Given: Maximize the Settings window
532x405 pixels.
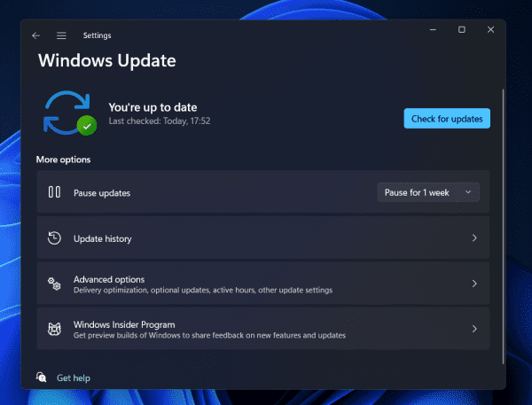Looking at the screenshot, I should click(461, 30).
